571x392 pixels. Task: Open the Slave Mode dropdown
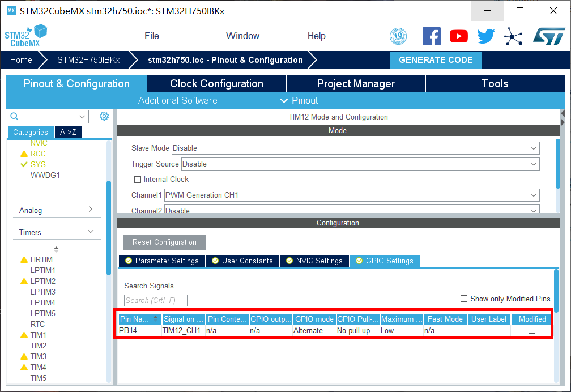point(355,148)
